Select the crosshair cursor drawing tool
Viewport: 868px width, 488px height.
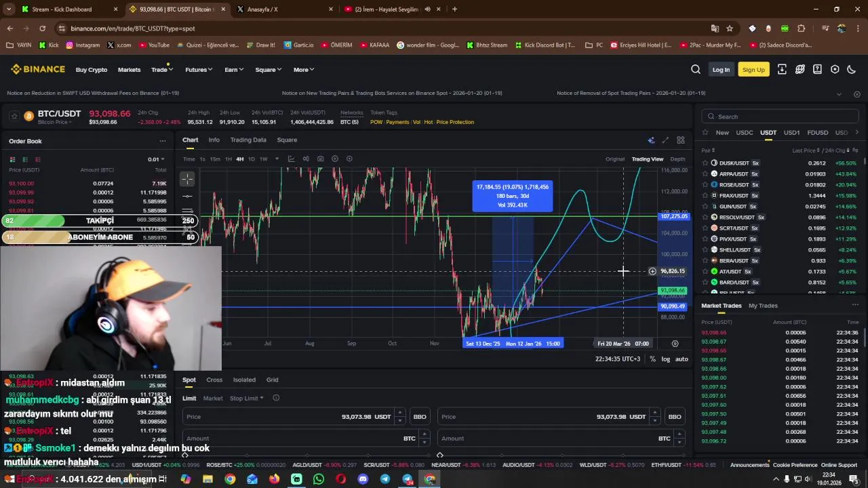[x=187, y=179]
